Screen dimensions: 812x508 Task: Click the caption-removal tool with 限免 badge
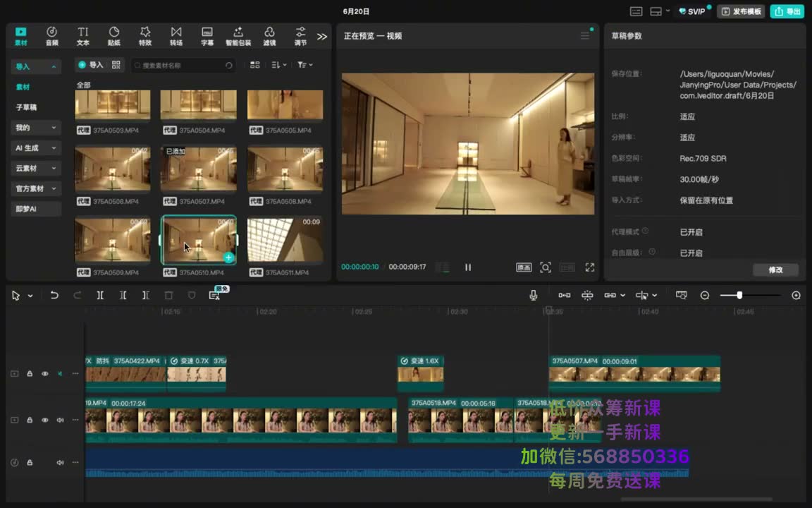click(x=215, y=295)
